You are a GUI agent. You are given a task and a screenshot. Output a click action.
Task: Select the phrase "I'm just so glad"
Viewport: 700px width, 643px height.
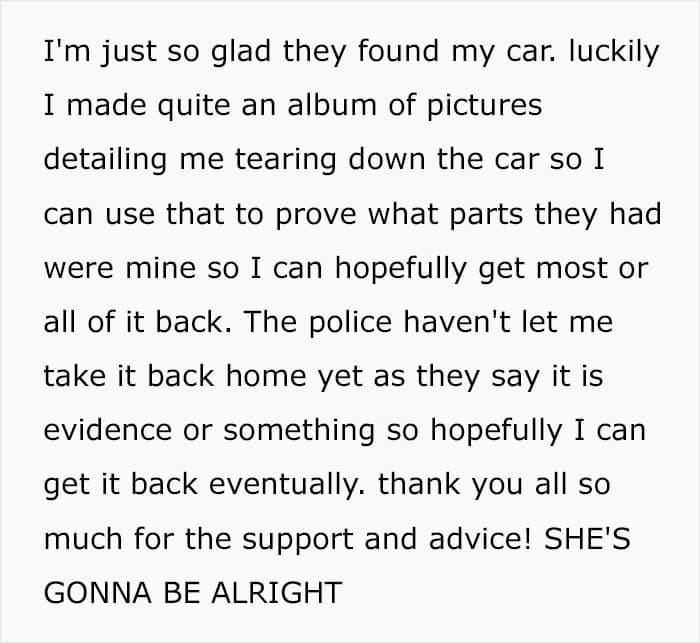pyautogui.click(x=157, y=52)
